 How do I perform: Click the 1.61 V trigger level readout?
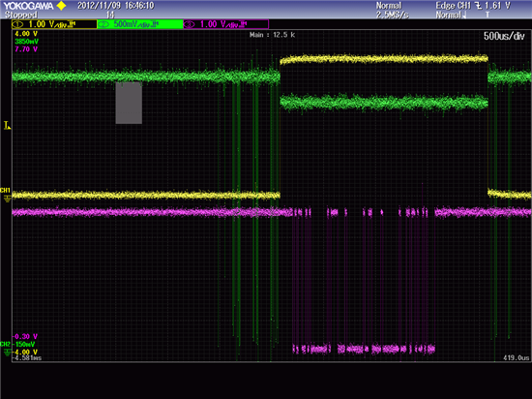498,6
